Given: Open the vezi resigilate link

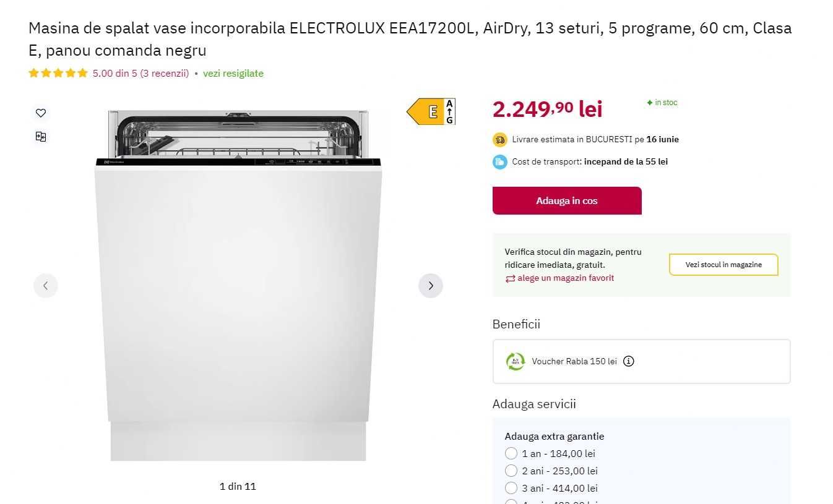Looking at the screenshot, I should click(233, 73).
